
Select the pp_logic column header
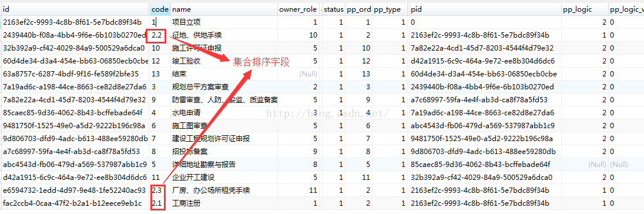pos(585,9)
